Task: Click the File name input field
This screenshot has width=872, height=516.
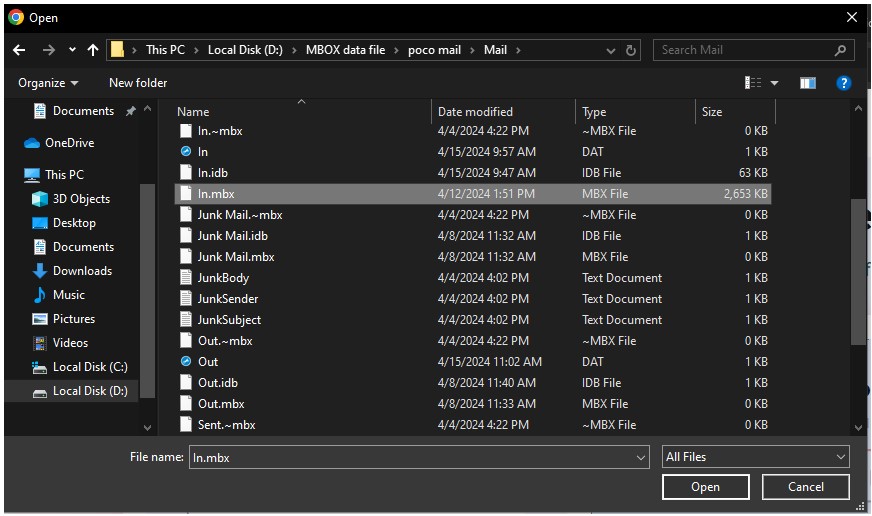Action: [x=410, y=457]
